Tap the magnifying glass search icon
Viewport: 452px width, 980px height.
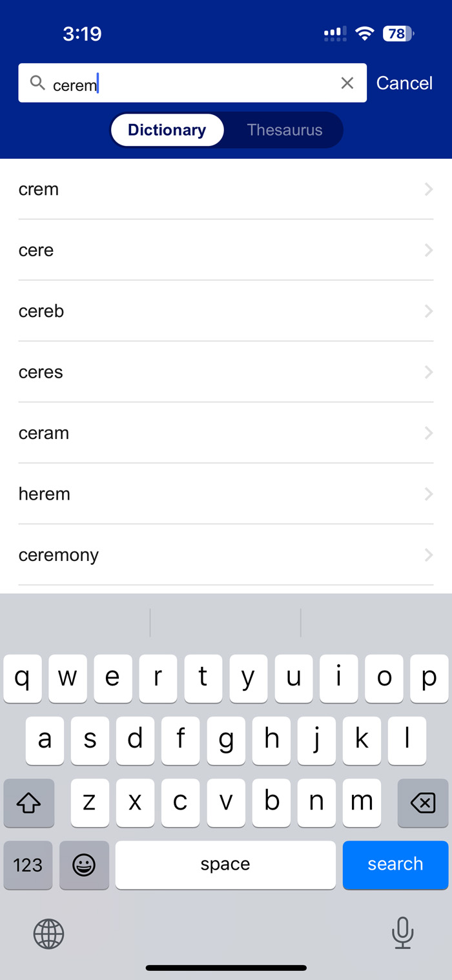[x=37, y=83]
